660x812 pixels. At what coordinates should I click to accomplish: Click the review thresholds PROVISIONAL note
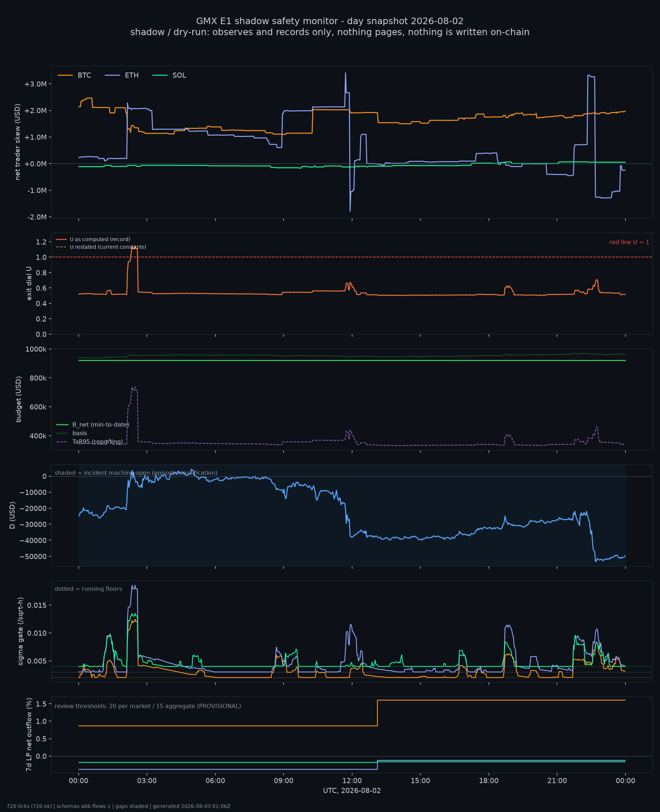148,706
